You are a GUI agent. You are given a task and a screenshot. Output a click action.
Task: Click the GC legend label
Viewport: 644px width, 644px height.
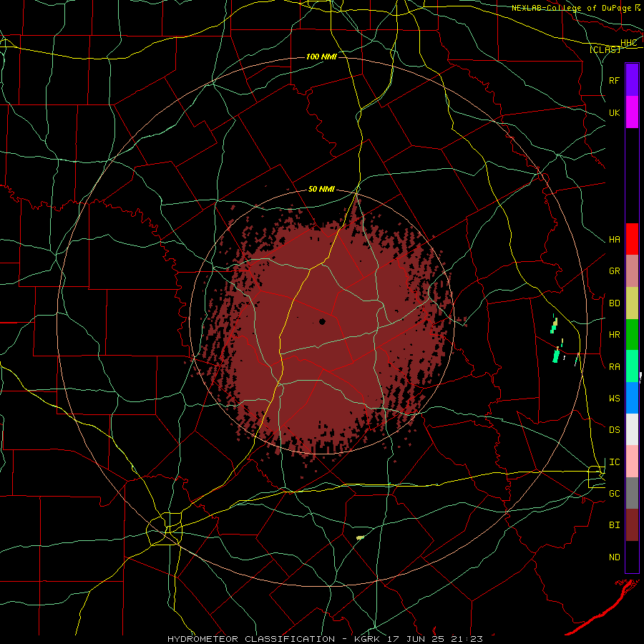pyautogui.click(x=614, y=494)
